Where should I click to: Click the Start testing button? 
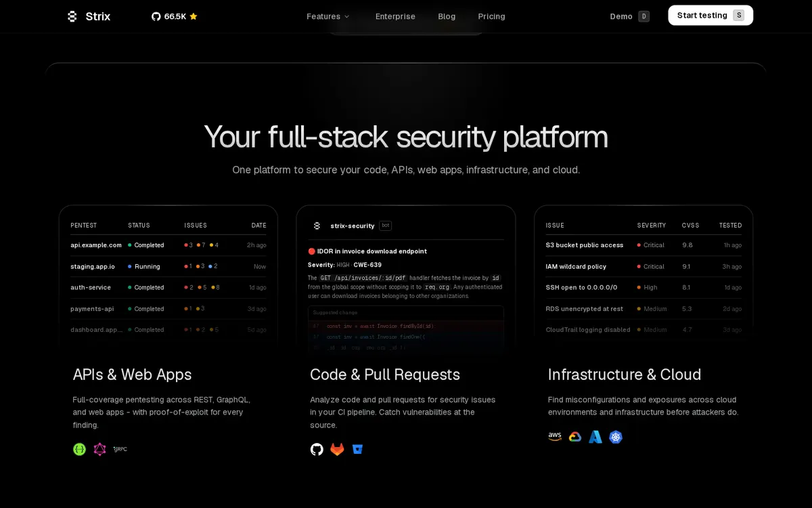coord(710,16)
